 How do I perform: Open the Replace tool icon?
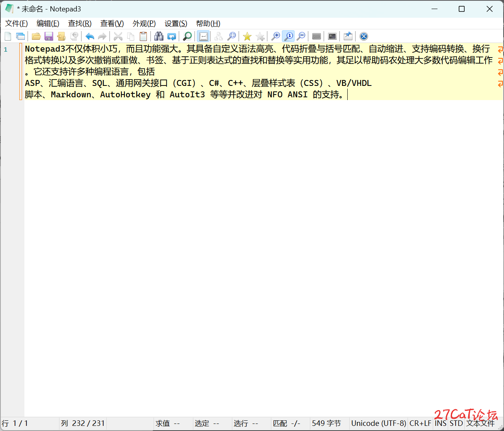(x=172, y=37)
